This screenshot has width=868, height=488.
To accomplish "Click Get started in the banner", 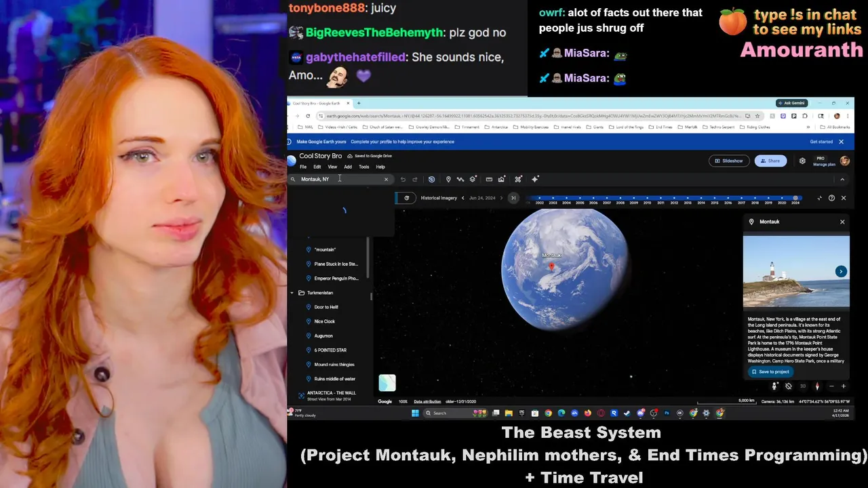I will tap(821, 142).
